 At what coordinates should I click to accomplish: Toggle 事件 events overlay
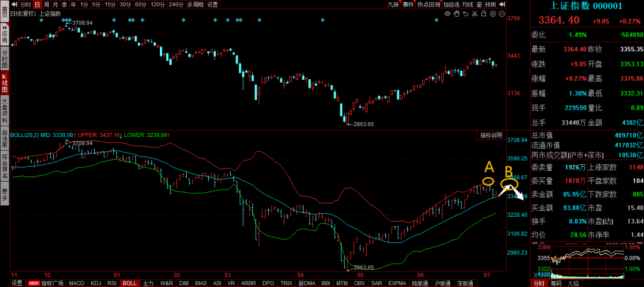(408, 5)
